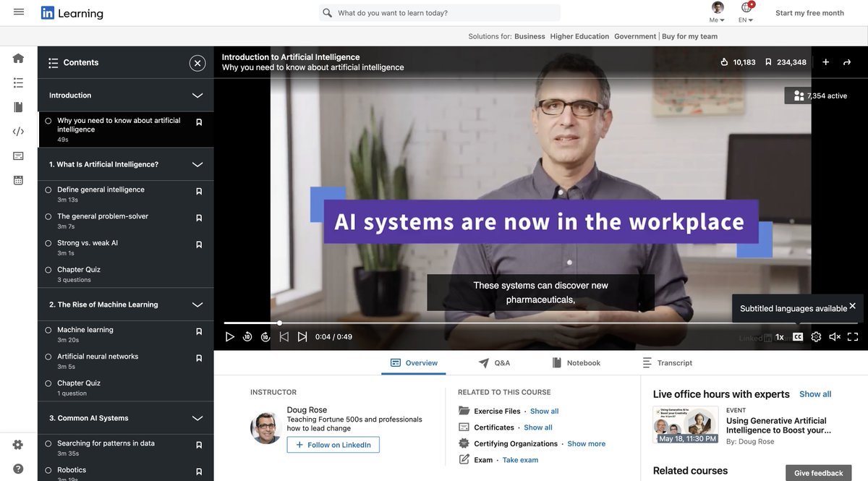
Task: Go to next video
Action: 302,336
